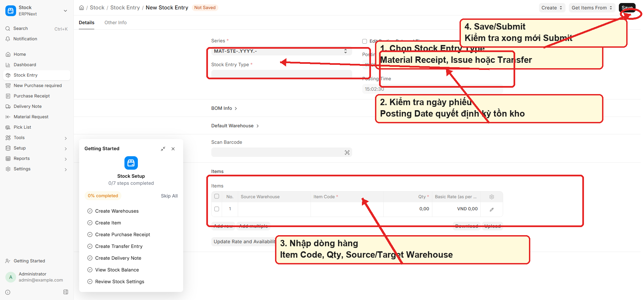Expand the Stock workspace dropdown chevron

point(65,11)
